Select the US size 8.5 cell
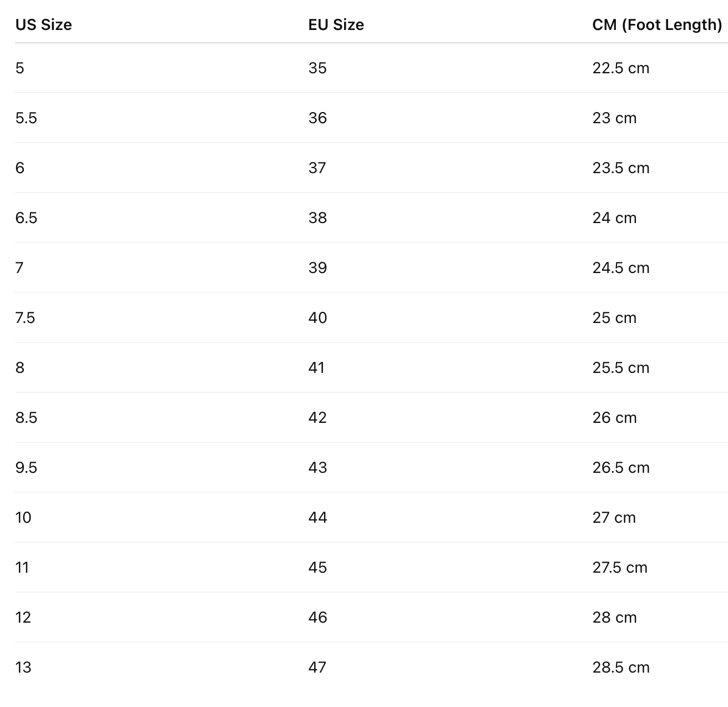Screen dimensions: 728x707 click(26, 418)
